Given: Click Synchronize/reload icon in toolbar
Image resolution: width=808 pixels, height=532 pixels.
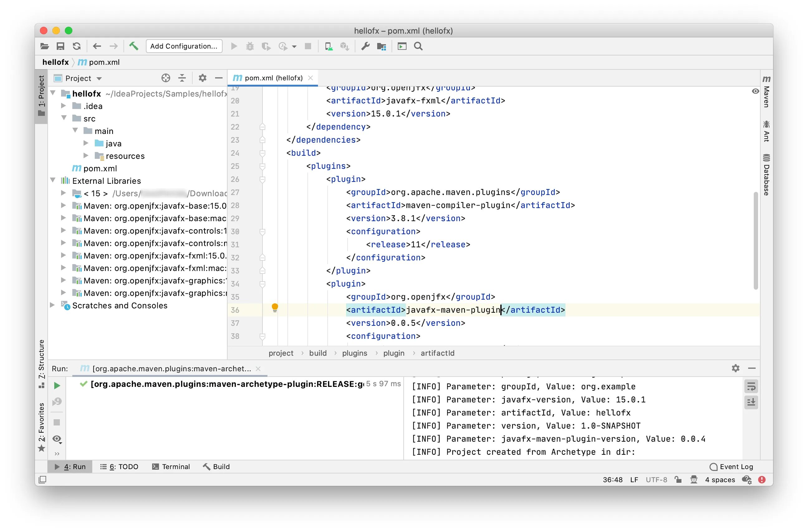Looking at the screenshot, I should click(x=77, y=46).
